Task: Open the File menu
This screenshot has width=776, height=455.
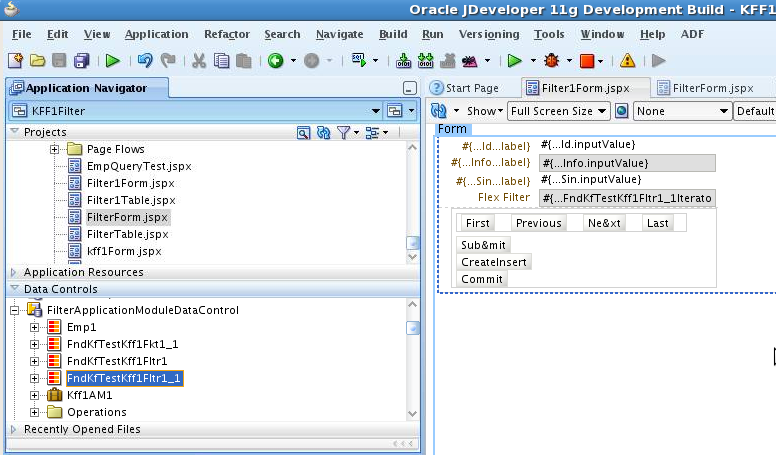Action: 21,34
